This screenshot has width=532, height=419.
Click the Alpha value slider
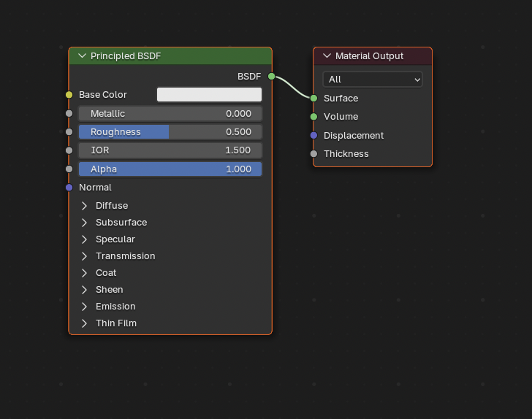(x=170, y=169)
